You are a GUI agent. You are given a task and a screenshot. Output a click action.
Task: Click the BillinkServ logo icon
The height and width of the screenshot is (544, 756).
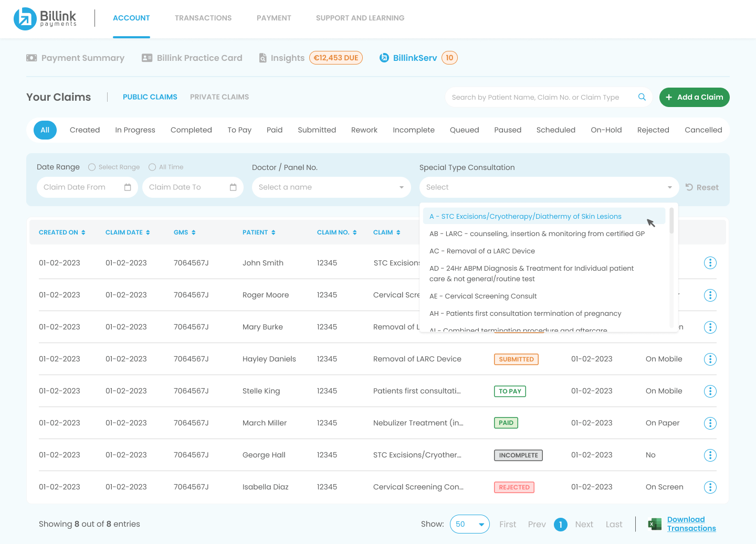[x=384, y=58]
